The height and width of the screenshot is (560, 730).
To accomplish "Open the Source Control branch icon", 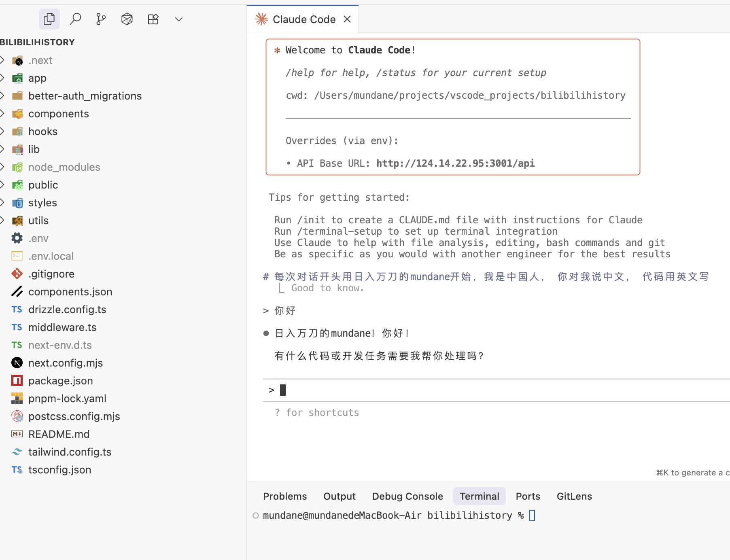I will point(101,19).
